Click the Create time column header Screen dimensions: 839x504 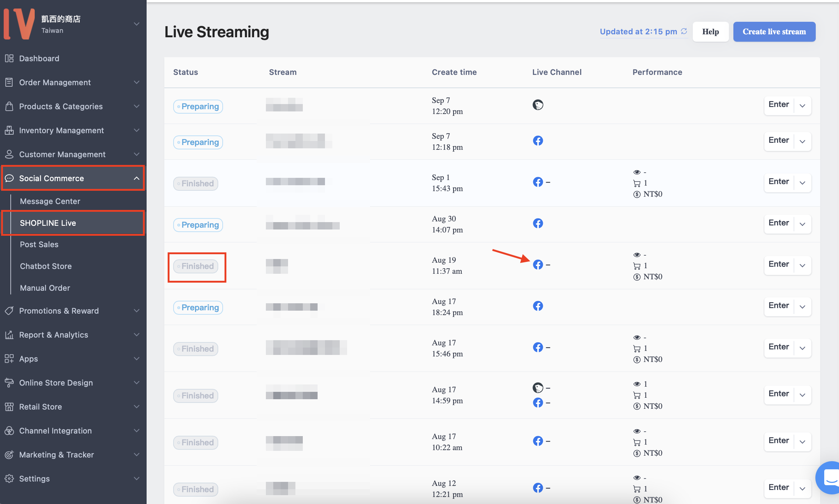[x=454, y=72]
